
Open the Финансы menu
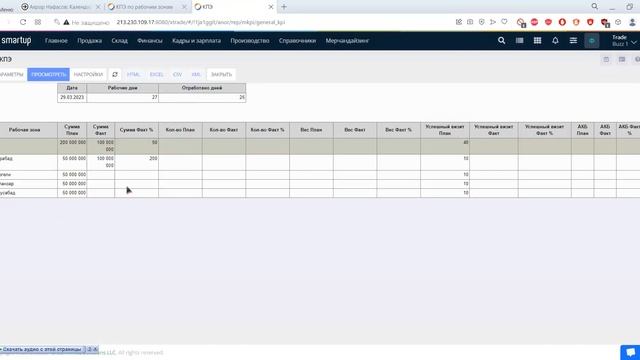150,41
